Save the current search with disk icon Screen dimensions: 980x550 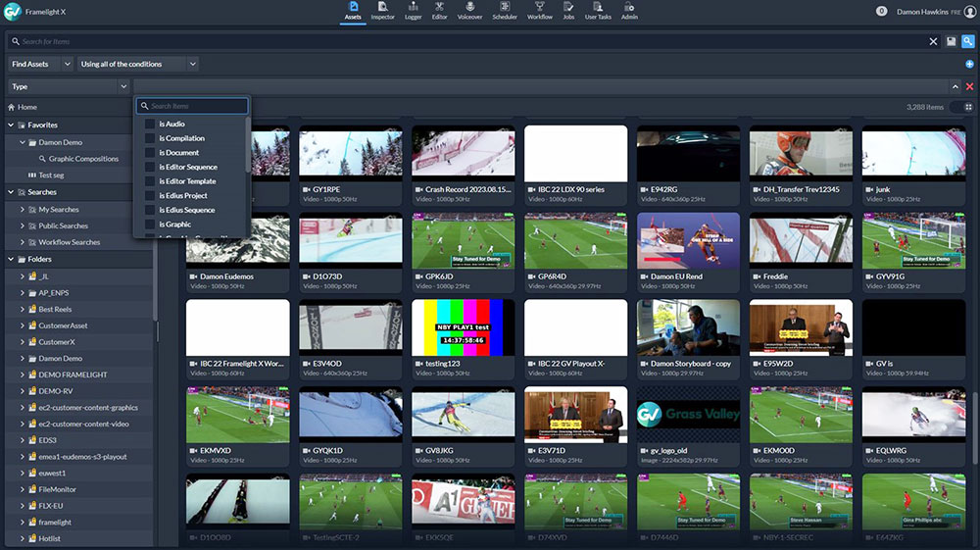[951, 41]
